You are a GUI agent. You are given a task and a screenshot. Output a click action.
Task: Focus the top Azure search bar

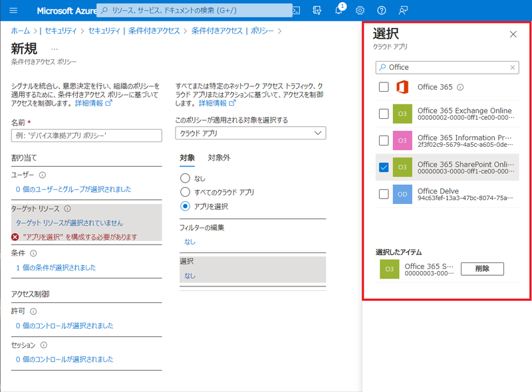[x=194, y=10]
